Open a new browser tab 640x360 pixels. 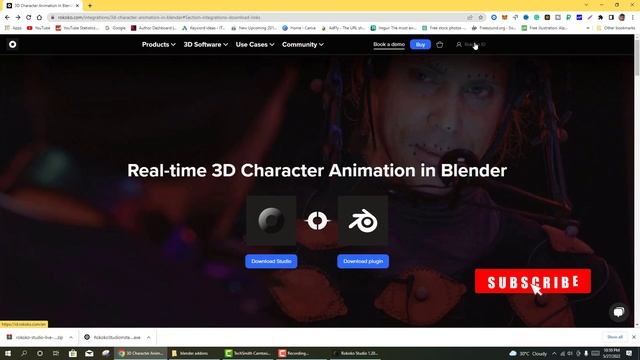[90, 6]
